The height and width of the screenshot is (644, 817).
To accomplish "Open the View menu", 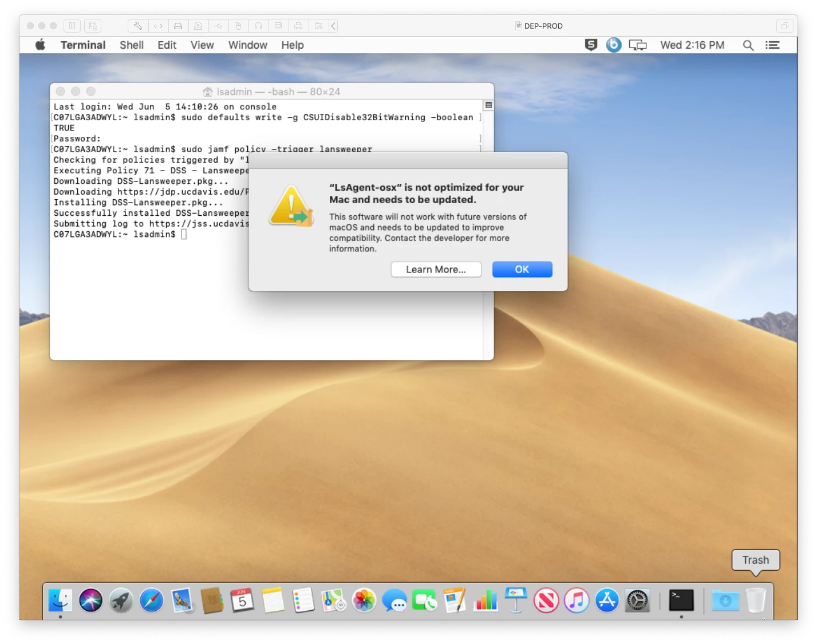I will pos(202,45).
